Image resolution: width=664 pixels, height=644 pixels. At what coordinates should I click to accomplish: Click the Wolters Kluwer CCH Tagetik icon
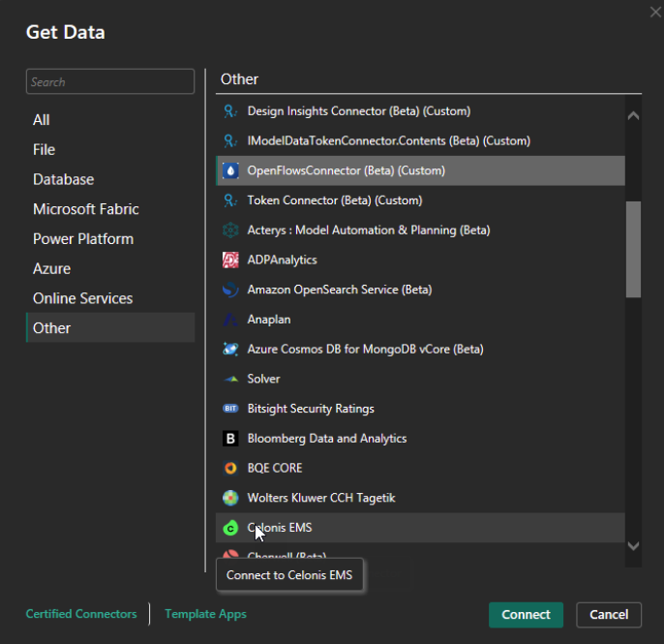pyautogui.click(x=230, y=499)
